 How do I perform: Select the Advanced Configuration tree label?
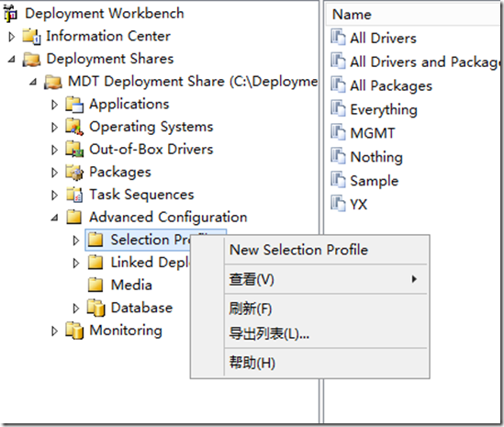pos(168,218)
